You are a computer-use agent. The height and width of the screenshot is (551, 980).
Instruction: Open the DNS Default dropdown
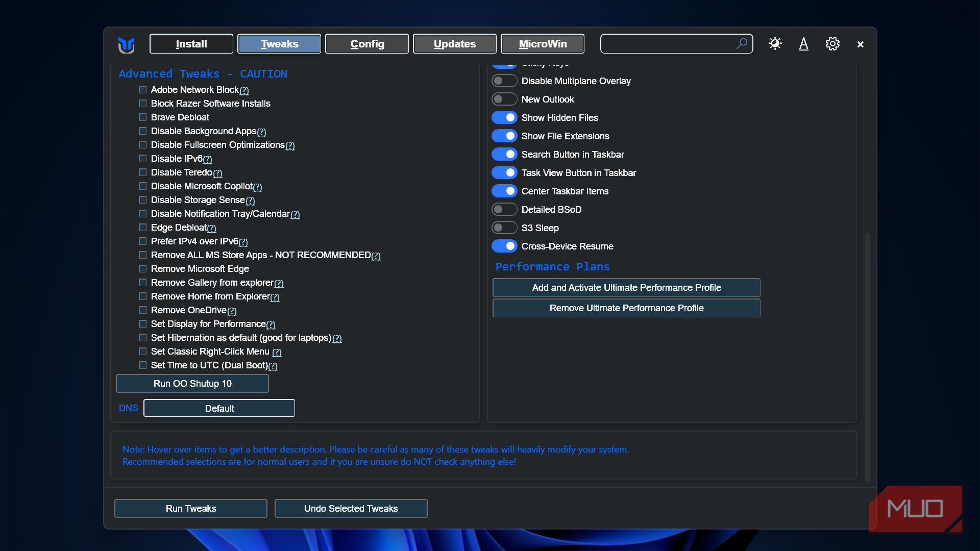click(219, 408)
